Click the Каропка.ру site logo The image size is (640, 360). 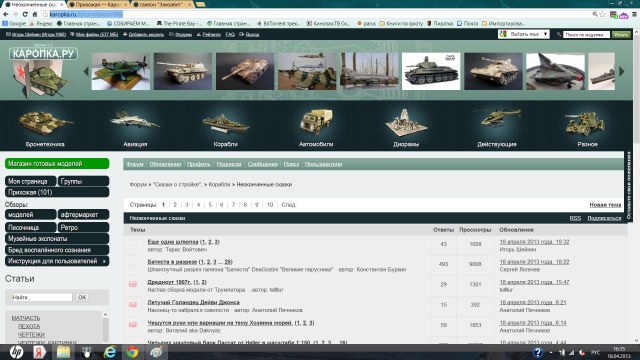43,54
